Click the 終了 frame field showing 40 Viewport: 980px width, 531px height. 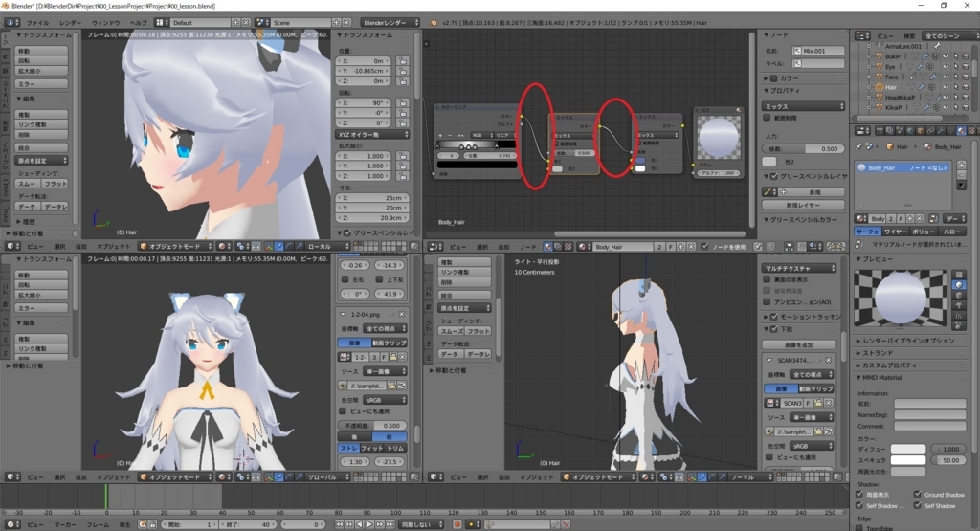250,524
